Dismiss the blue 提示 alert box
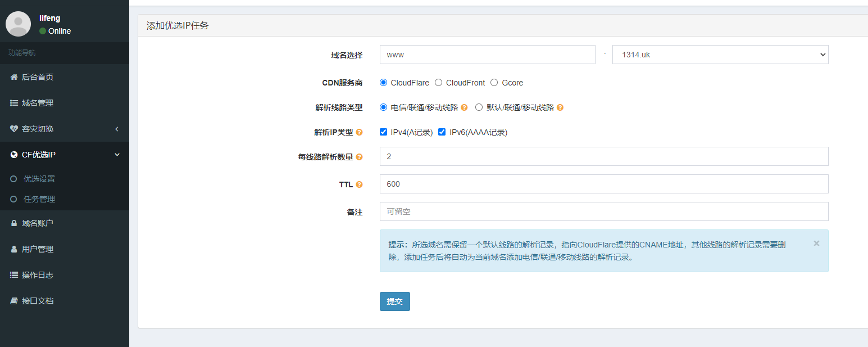Viewport: 868px width, 347px height. [x=816, y=244]
